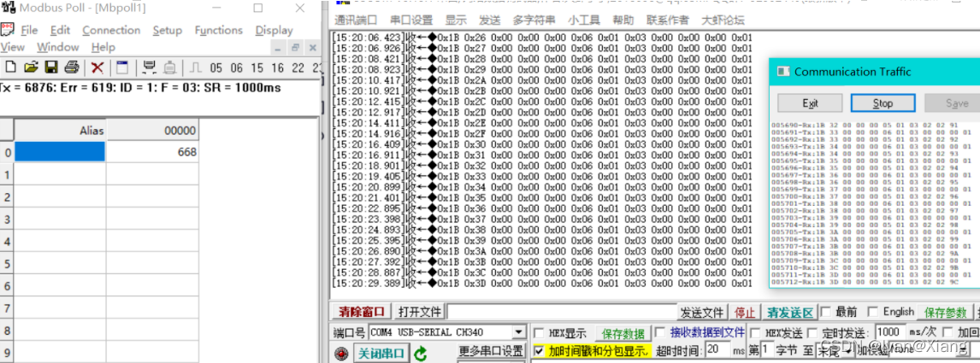Image resolution: width=980 pixels, height=363 pixels.
Task: Click the red record indicator icon
Action: coord(341,354)
